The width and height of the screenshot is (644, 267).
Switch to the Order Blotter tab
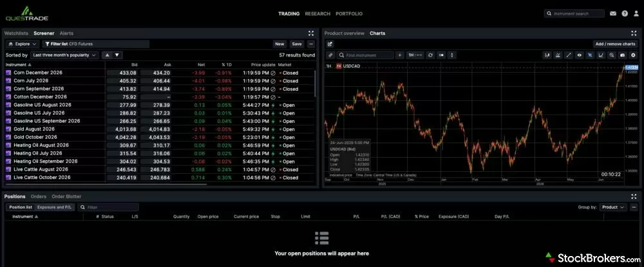[66, 196]
